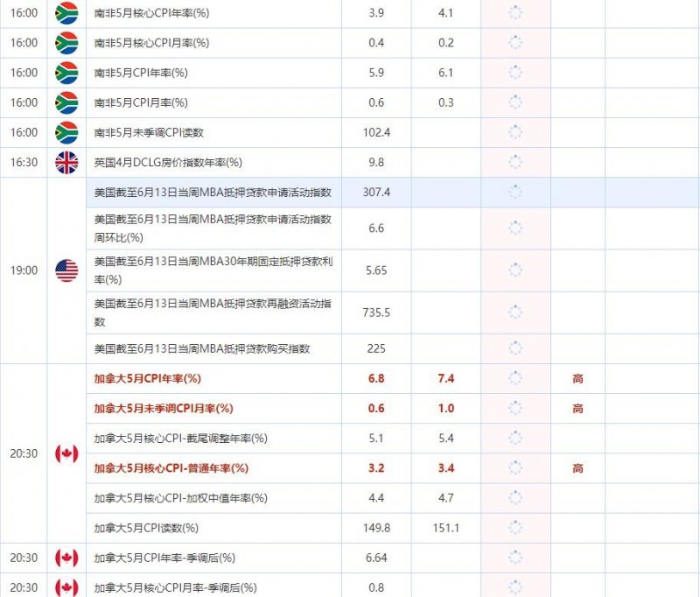Image resolution: width=700 pixels, height=597 pixels.
Task: Click loading spinner in 英国DCLG房价指数 row
Action: tap(515, 162)
